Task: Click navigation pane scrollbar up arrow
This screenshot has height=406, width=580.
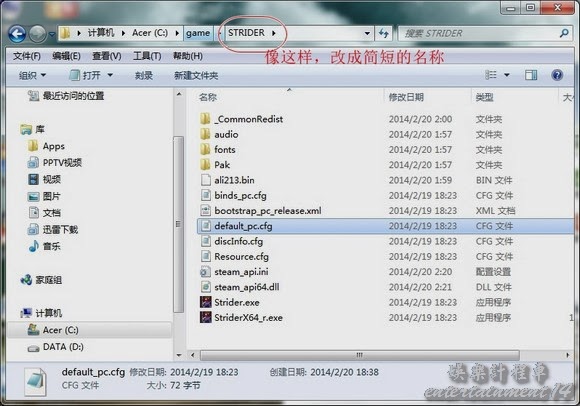Action: 179,94
